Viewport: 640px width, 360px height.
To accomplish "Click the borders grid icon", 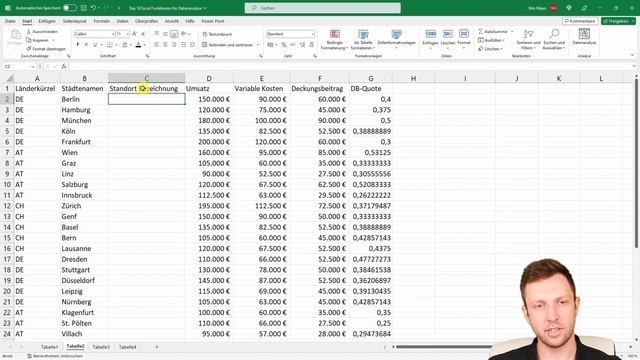I will coord(110,44).
